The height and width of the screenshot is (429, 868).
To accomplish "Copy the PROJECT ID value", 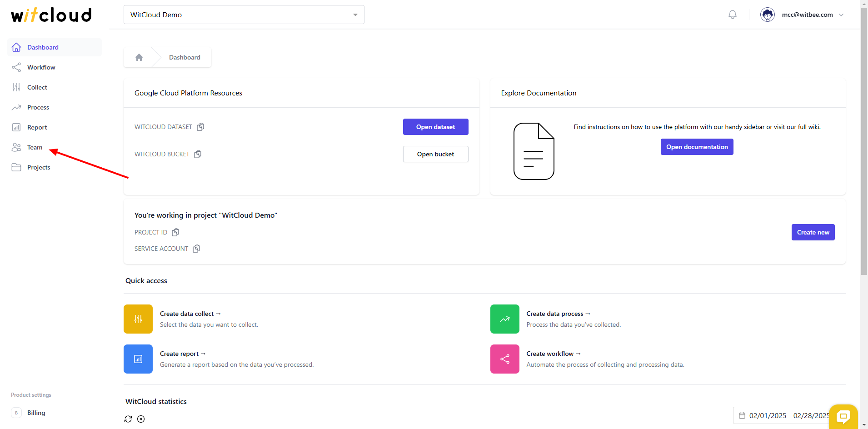I will pyautogui.click(x=175, y=232).
